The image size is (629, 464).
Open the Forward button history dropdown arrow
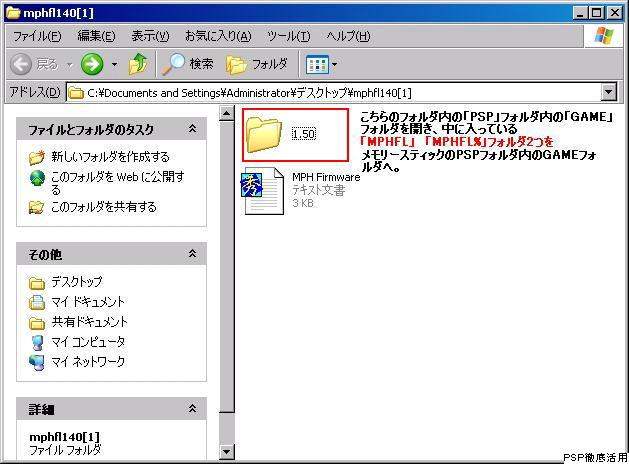(114, 64)
